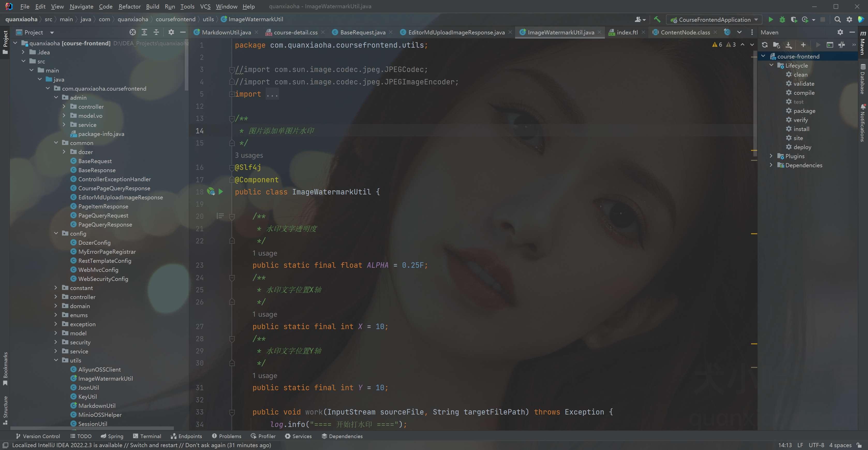Collapse all in Project panel

coord(156,32)
